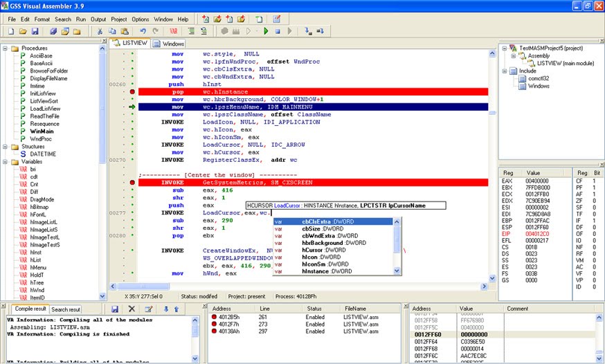Click the step-into debug arrow icon
The height and width of the screenshot is (364, 605).
[308, 31]
